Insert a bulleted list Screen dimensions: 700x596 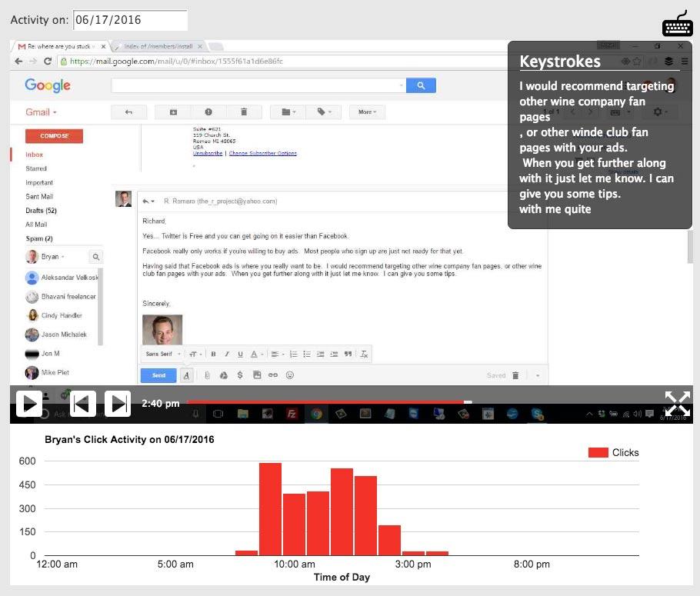(307, 354)
